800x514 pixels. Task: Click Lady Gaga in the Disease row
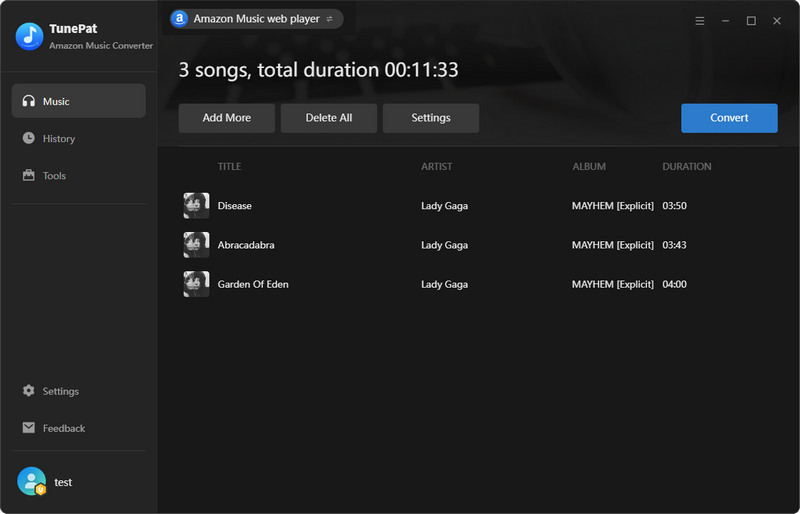click(x=444, y=206)
